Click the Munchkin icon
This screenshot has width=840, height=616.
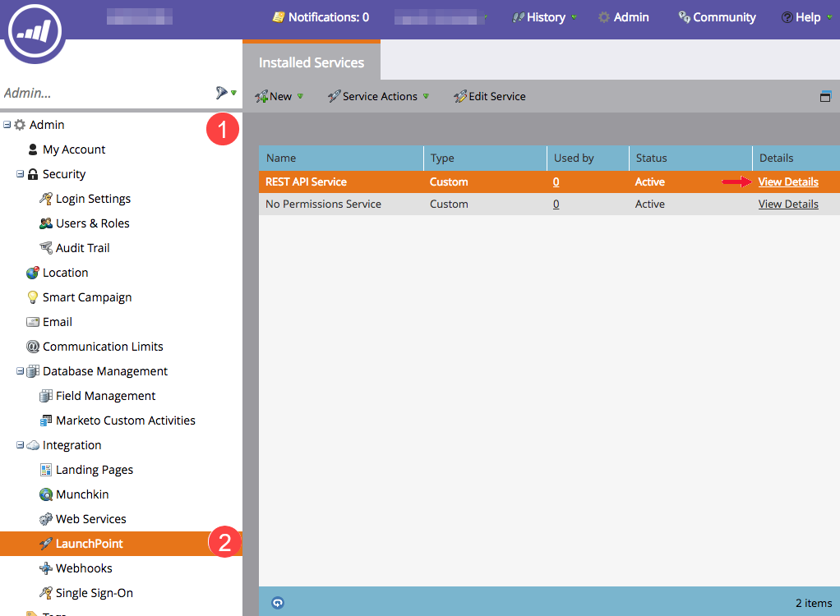click(x=46, y=494)
